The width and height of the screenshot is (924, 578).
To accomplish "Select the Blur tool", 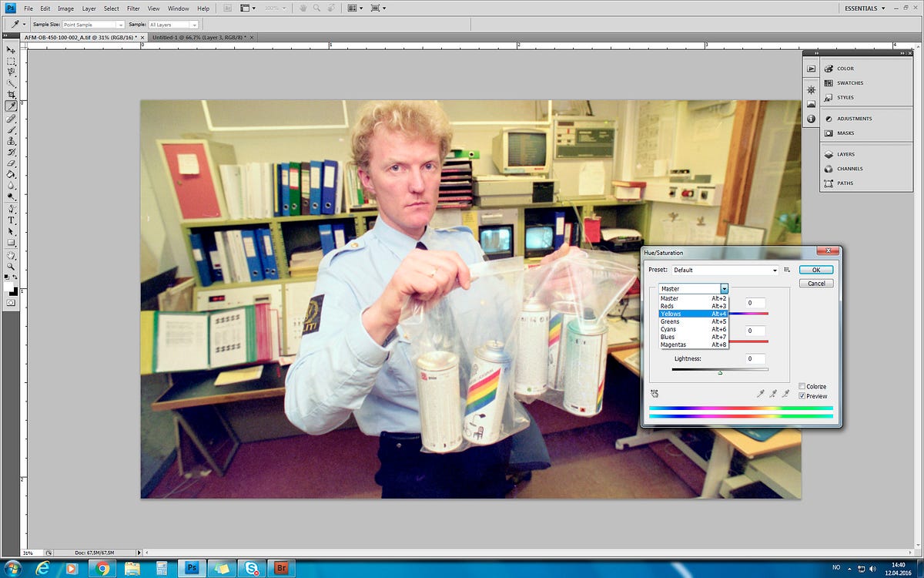I will tap(12, 185).
